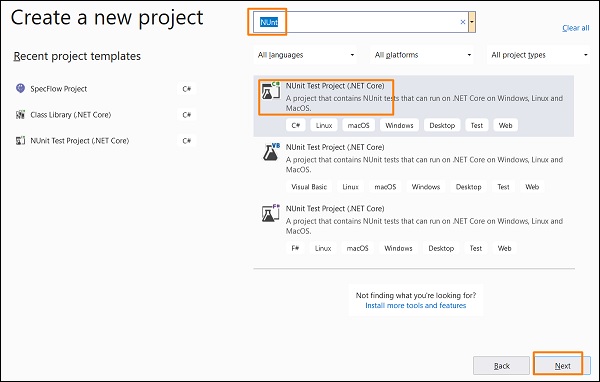
Task: Open the All platforms dropdown
Action: tap(422, 55)
